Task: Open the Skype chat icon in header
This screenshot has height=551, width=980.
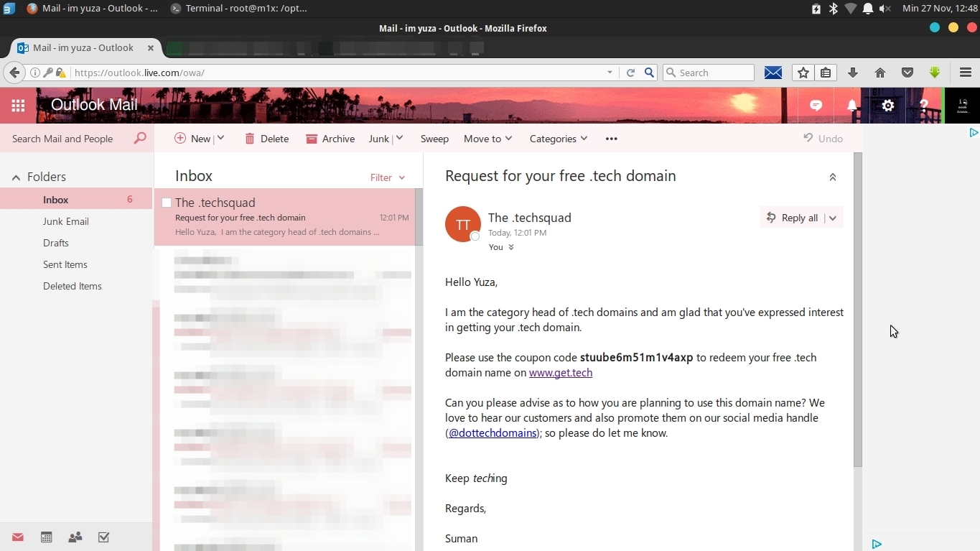Action: coord(816,106)
